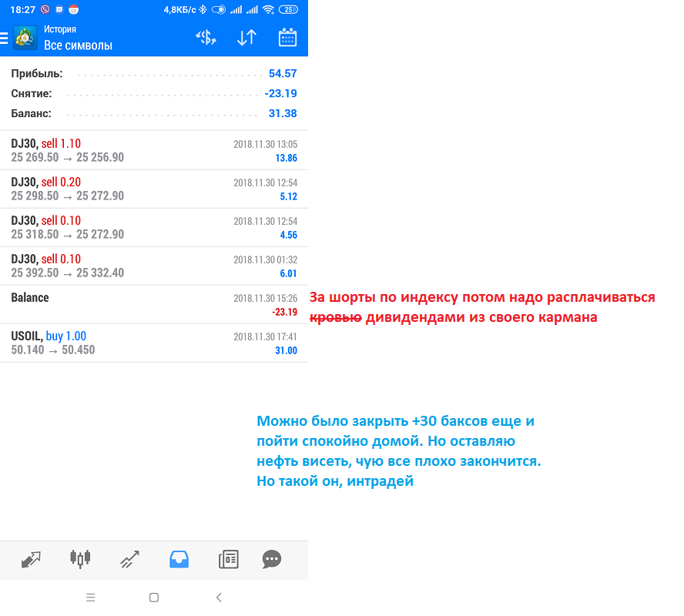Tap the battery indicator

(x=288, y=9)
